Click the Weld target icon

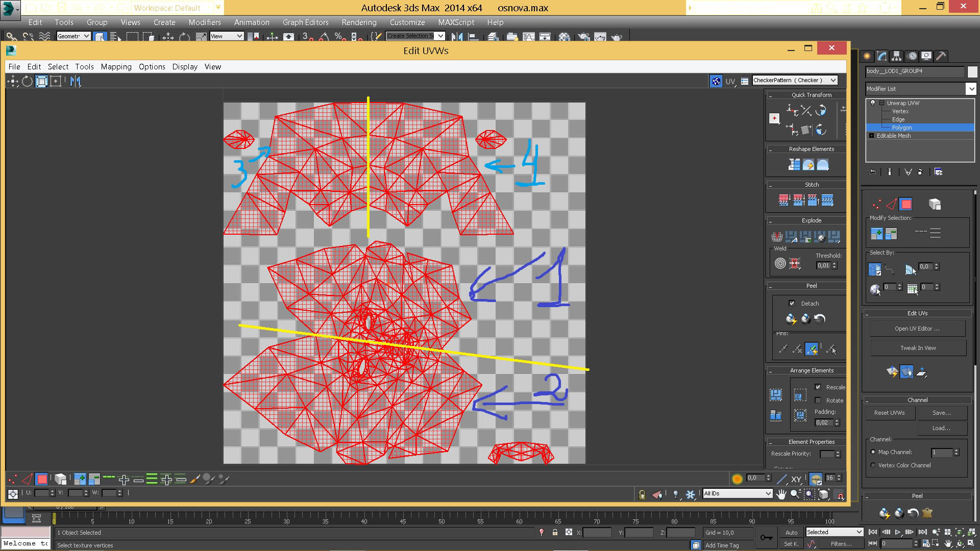[780, 263]
